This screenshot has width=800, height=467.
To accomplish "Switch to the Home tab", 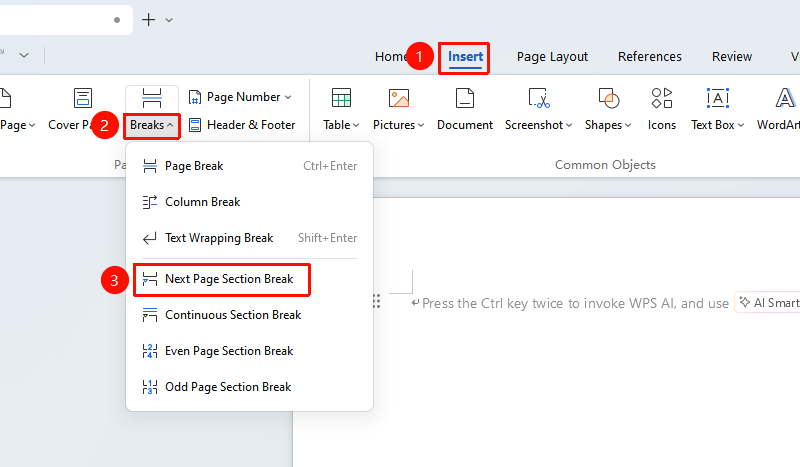I will (391, 57).
